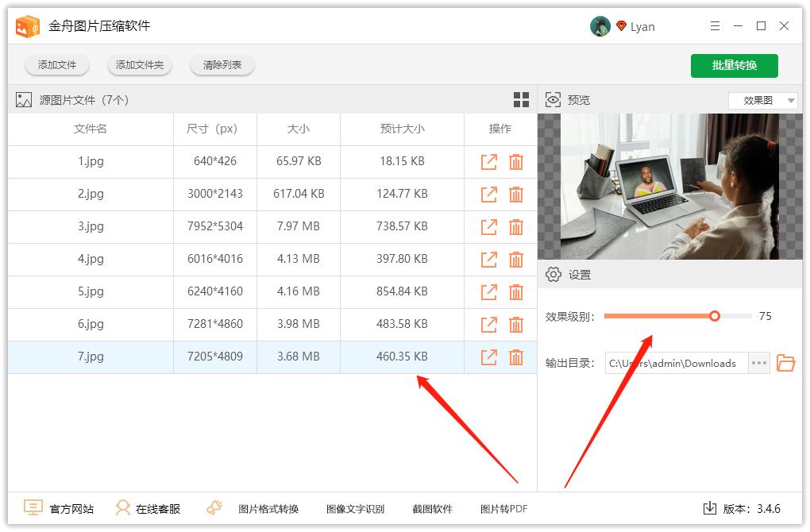Click the version download icon near 3.4.6
The width and height of the screenshot is (810, 532).
coord(708,507)
